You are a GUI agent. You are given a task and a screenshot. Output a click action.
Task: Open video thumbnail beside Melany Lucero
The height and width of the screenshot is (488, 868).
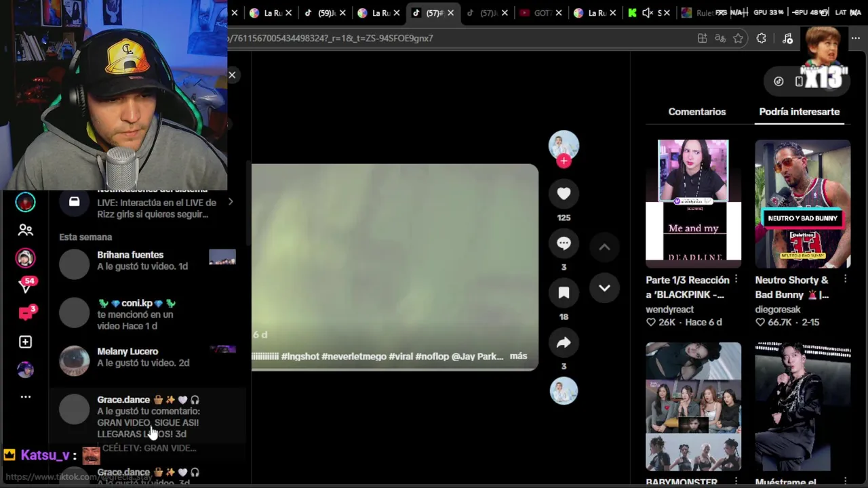click(x=222, y=350)
